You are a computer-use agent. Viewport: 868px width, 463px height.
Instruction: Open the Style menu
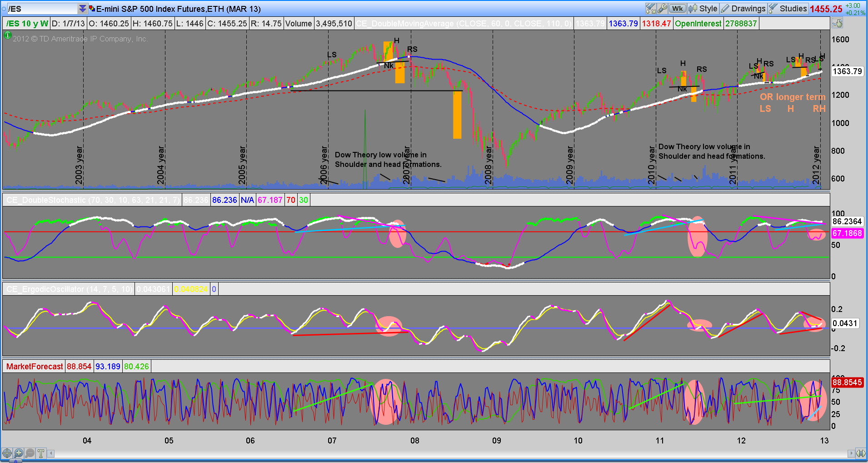[x=703, y=9]
